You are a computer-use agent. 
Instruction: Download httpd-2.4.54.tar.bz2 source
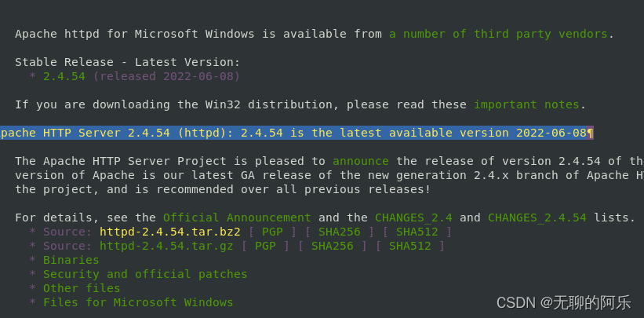click(170, 232)
